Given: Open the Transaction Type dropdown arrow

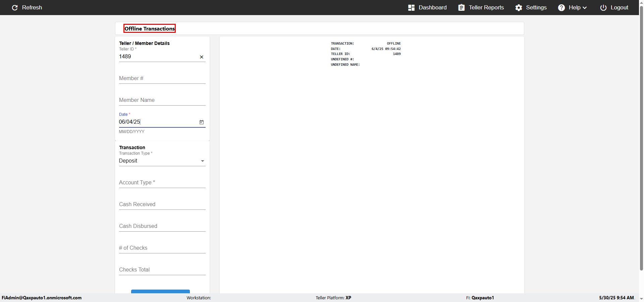Looking at the screenshot, I should (202, 161).
